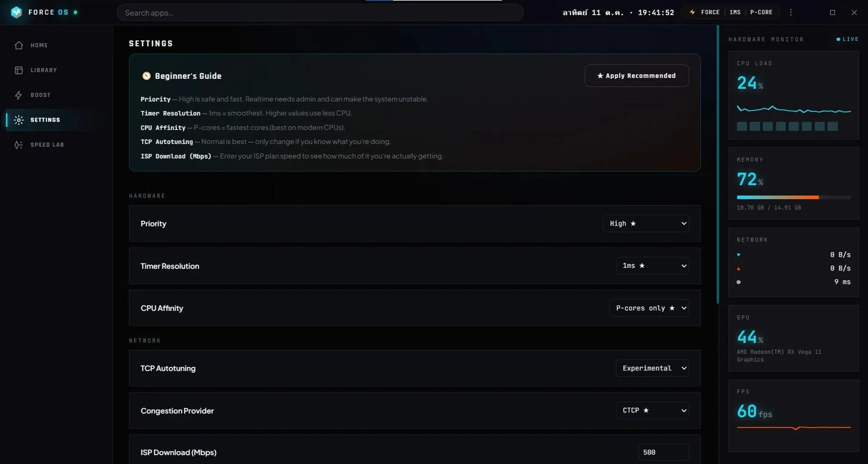Go to the HOME menu label
This screenshot has height=464, width=868.
tap(39, 45)
